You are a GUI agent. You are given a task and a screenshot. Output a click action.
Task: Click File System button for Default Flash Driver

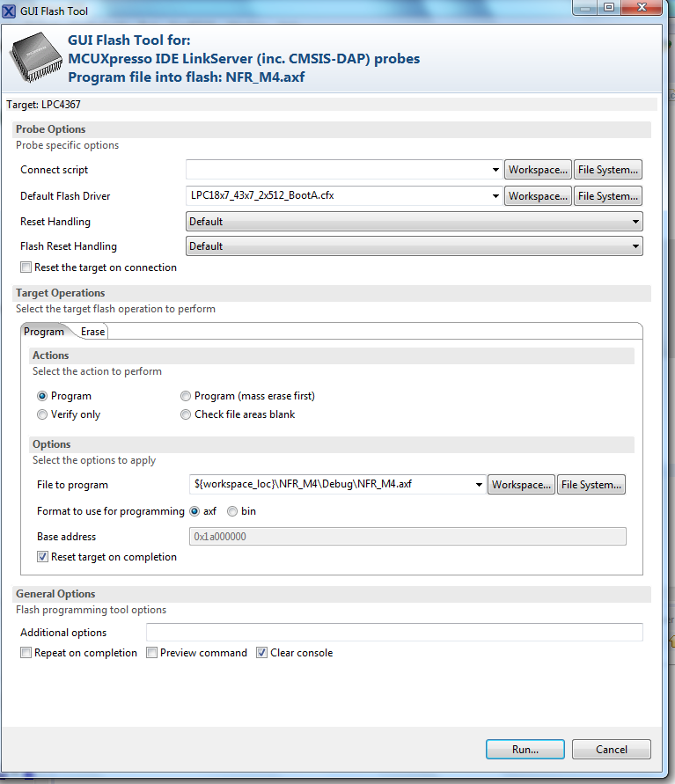click(x=607, y=196)
